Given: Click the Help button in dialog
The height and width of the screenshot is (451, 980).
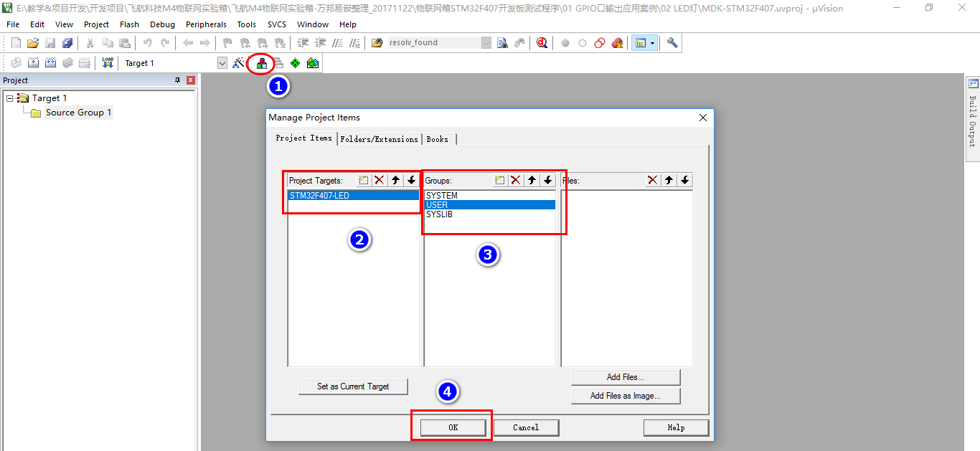Looking at the screenshot, I should click(676, 427).
